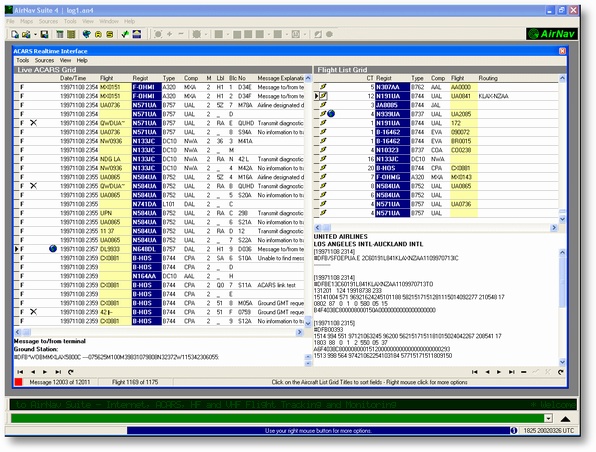Viewport: 596px width, 452px height.
Task: Click the red status indicator square
Action: point(18,382)
